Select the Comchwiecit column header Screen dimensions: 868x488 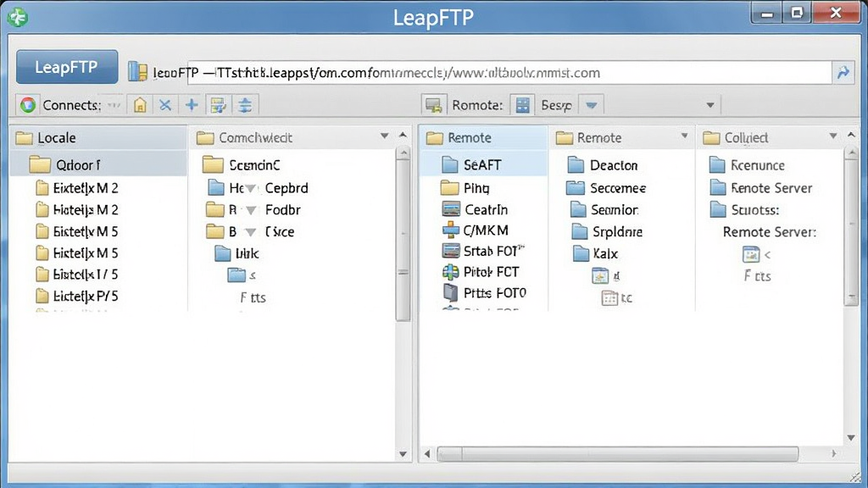(292, 138)
